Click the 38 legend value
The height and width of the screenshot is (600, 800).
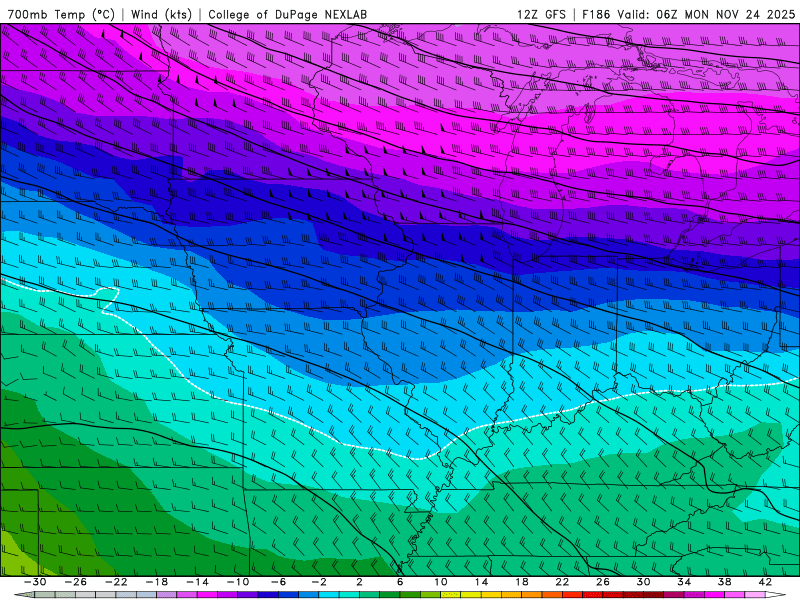click(724, 582)
